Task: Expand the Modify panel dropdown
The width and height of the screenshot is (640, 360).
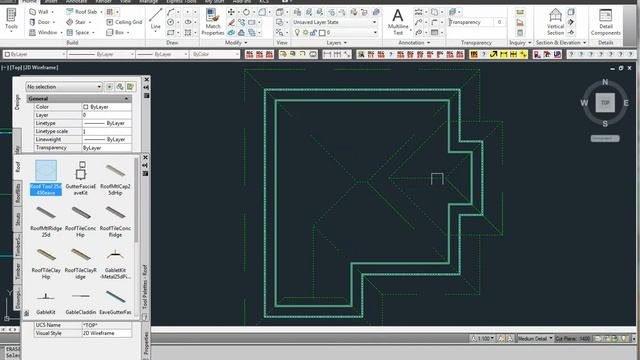Action: tap(236, 42)
